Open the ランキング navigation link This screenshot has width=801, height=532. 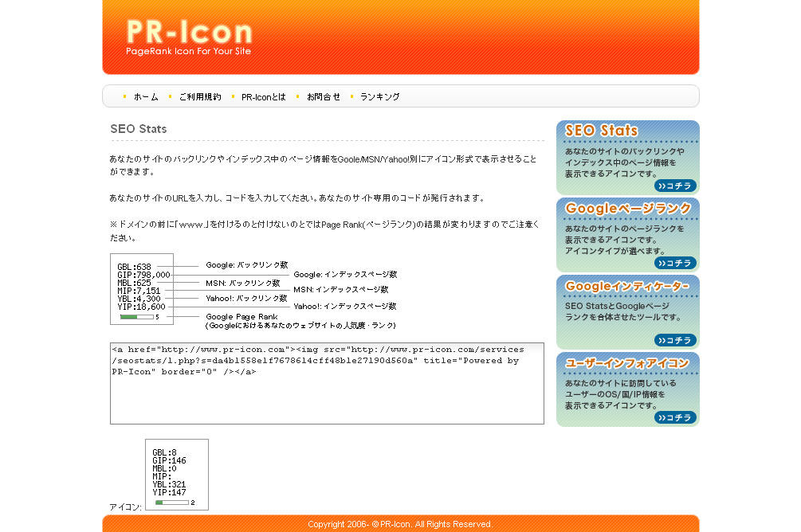pos(379,96)
